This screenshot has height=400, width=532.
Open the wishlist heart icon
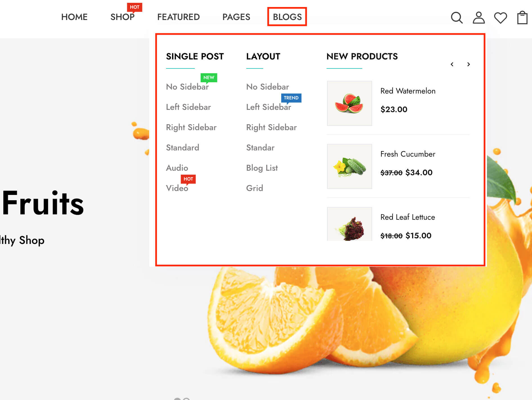pyautogui.click(x=500, y=18)
